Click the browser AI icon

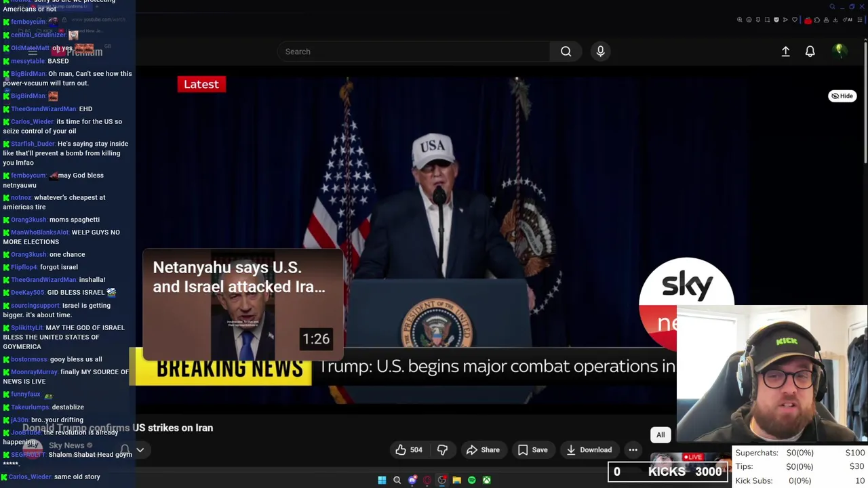(x=848, y=20)
